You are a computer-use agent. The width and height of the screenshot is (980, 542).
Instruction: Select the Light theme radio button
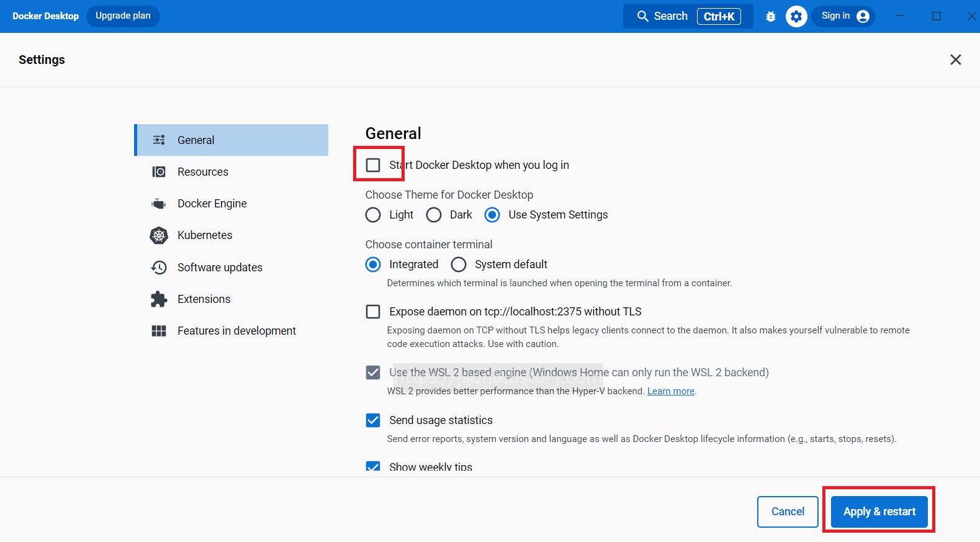pos(373,215)
